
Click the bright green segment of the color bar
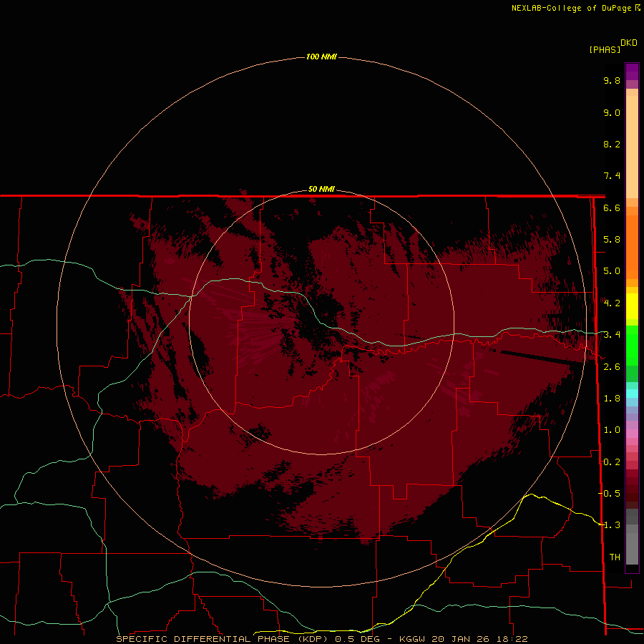coord(632,345)
